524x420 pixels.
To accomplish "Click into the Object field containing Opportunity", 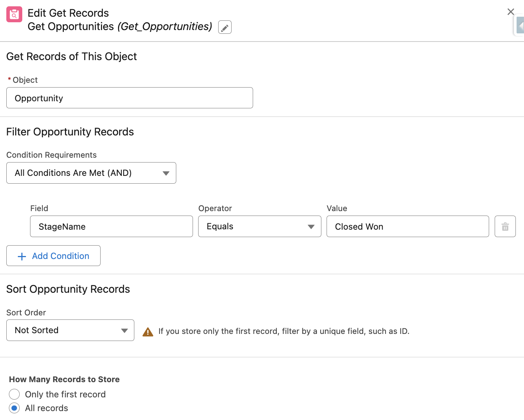I will pyautogui.click(x=130, y=98).
